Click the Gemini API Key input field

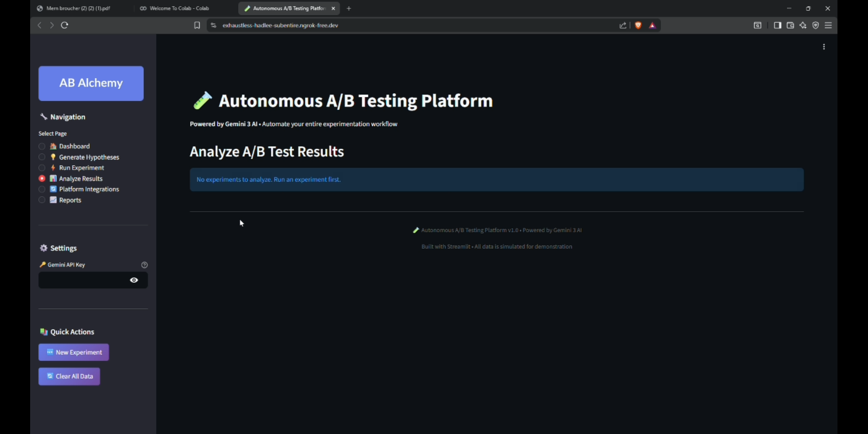pyautogui.click(x=82, y=280)
